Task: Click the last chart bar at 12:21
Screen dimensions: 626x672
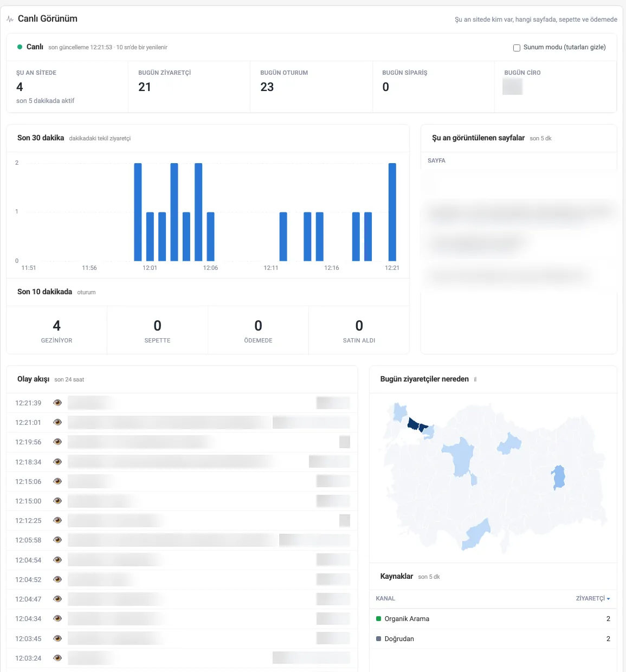Action: point(392,212)
